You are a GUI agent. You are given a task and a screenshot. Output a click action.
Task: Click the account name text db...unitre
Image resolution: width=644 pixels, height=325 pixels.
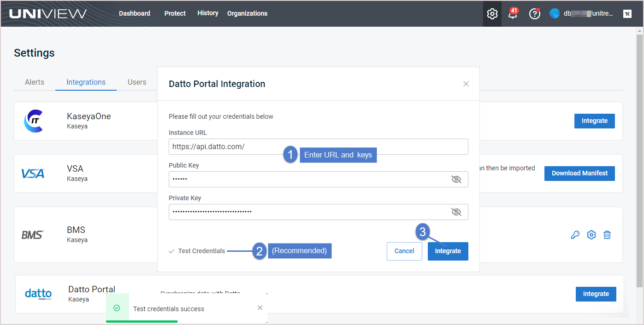pos(589,13)
